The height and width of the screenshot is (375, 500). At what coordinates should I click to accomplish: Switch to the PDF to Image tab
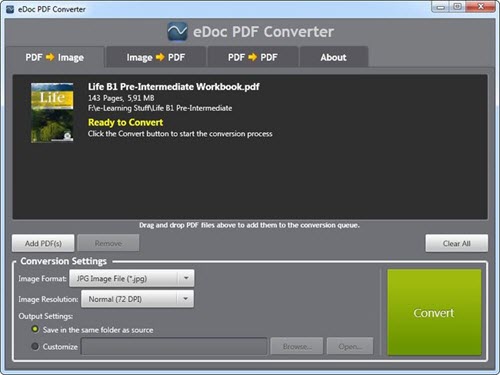point(55,57)
